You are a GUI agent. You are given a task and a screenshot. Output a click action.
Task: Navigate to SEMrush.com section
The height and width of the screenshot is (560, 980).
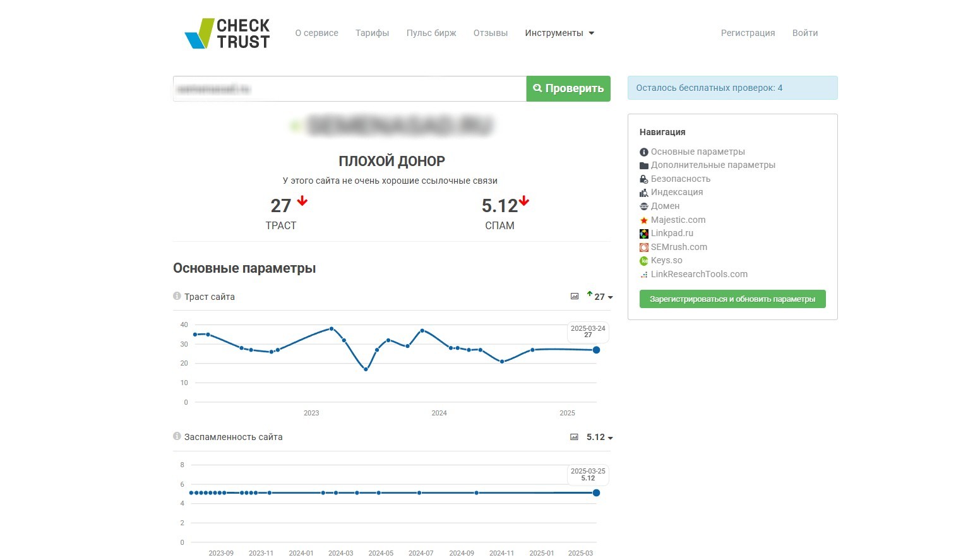pos(679,247)
